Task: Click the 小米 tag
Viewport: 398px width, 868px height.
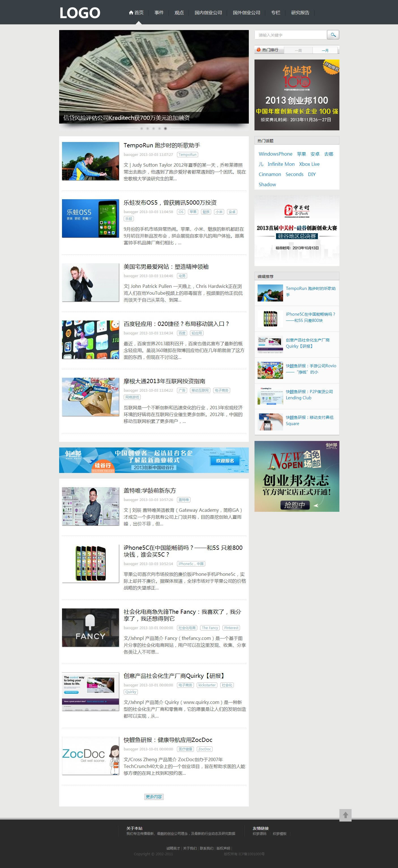Action: pos(219,212)
